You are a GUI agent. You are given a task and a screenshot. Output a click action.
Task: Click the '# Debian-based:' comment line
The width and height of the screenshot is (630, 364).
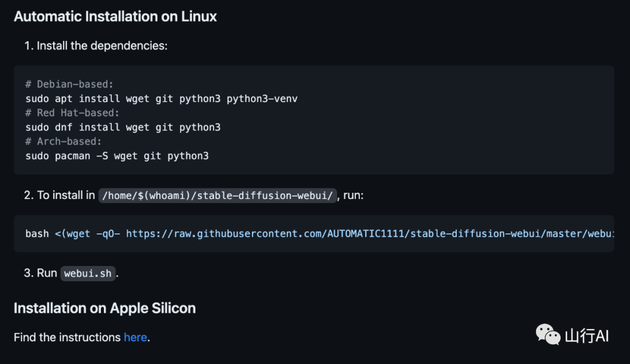pyautogui.click(x=69, y=84)
